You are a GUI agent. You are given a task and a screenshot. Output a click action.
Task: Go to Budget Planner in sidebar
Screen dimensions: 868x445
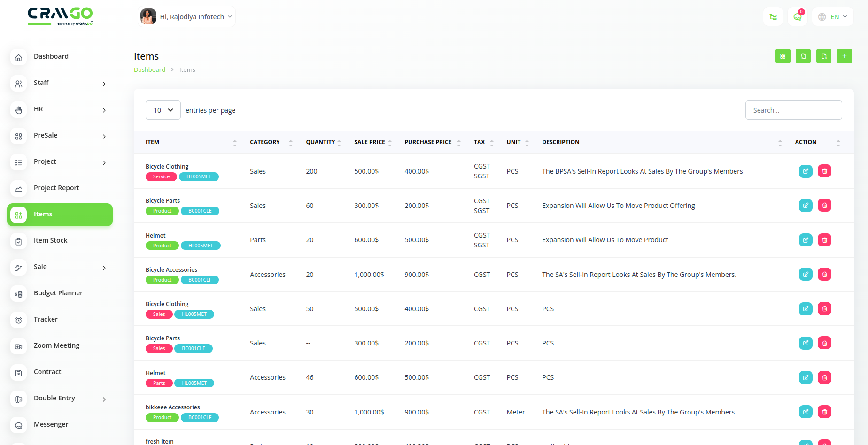(58, 293)
